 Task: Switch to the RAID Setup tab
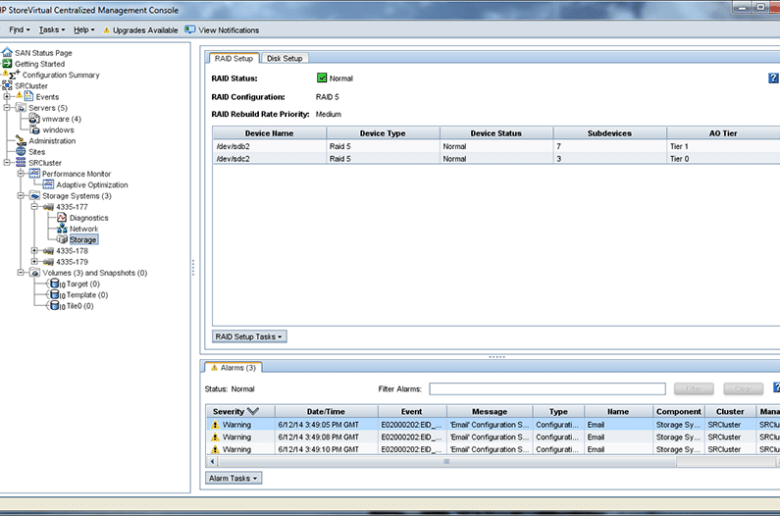(234, 58)
